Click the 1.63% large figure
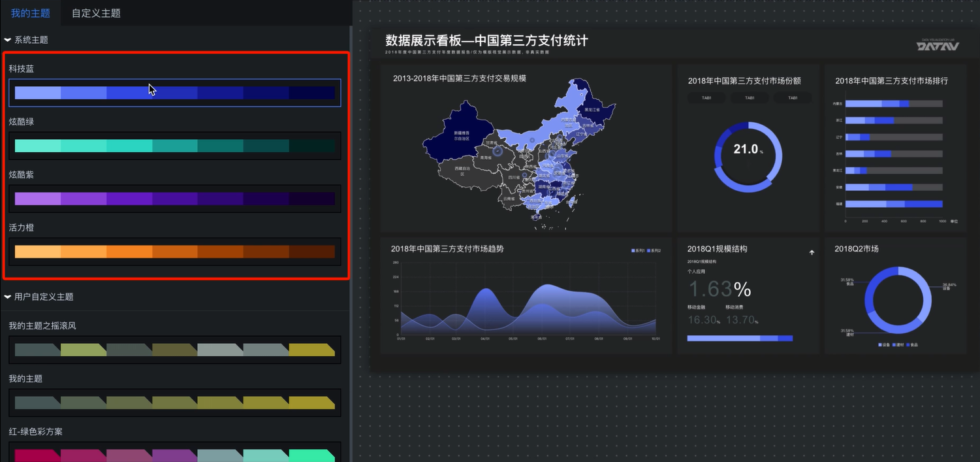 pos(720,289)
